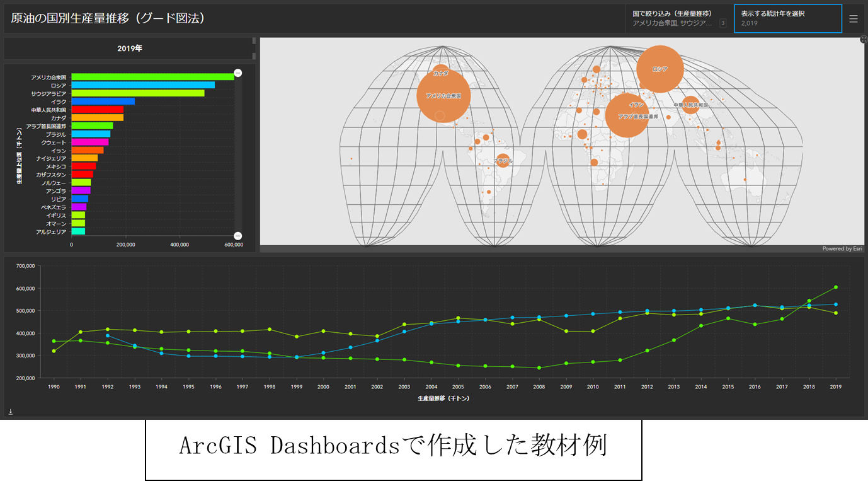Open the statistics year selector (表示する統計年を選択)
The width and height of the screenshot is (868, 481).
[x=787, y=18]
